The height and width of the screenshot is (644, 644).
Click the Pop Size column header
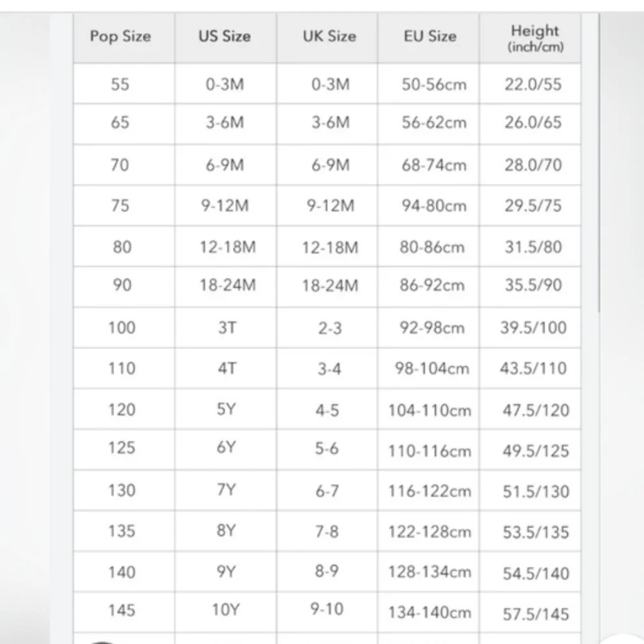point(120,36)
